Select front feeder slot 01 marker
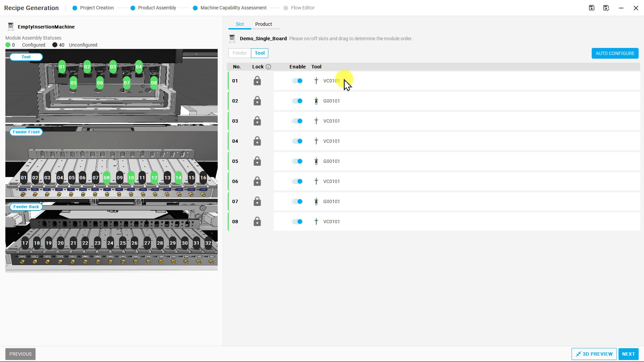The height and width of the screenshot is (362, 644). [23, 178]
